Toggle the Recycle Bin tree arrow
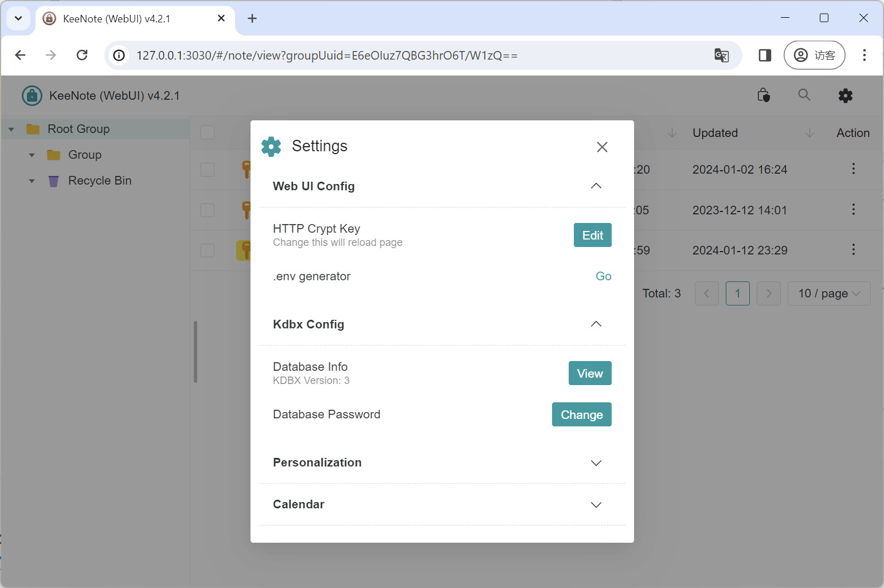884x588 pixels. coord(32,181)
